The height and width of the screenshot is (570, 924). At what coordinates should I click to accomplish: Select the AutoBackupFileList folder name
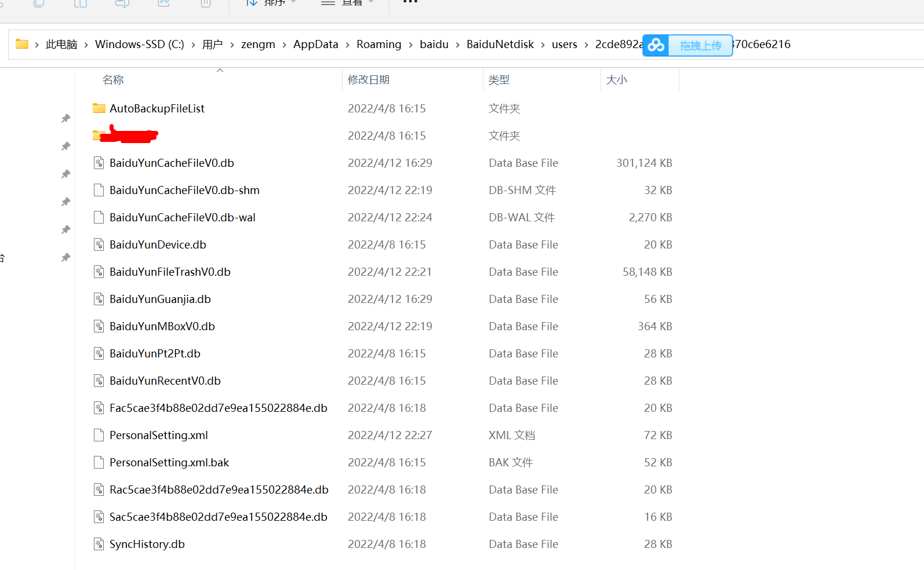(x=157, y=108)
